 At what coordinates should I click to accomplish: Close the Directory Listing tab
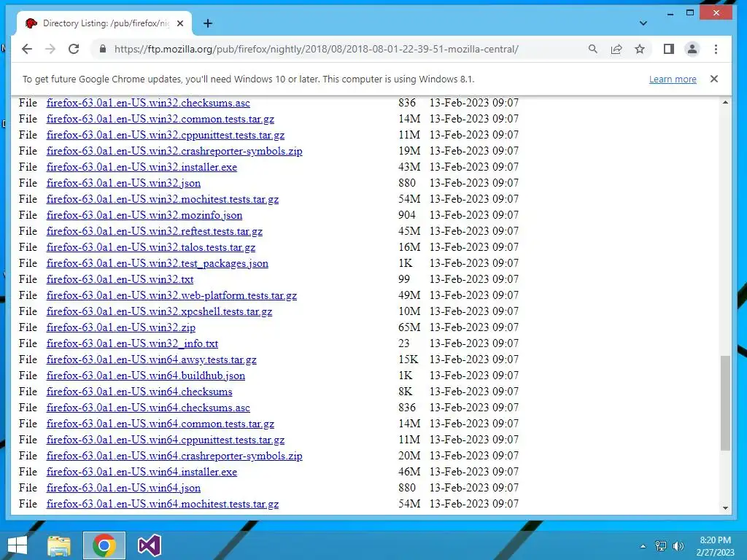tap(180, 23)
